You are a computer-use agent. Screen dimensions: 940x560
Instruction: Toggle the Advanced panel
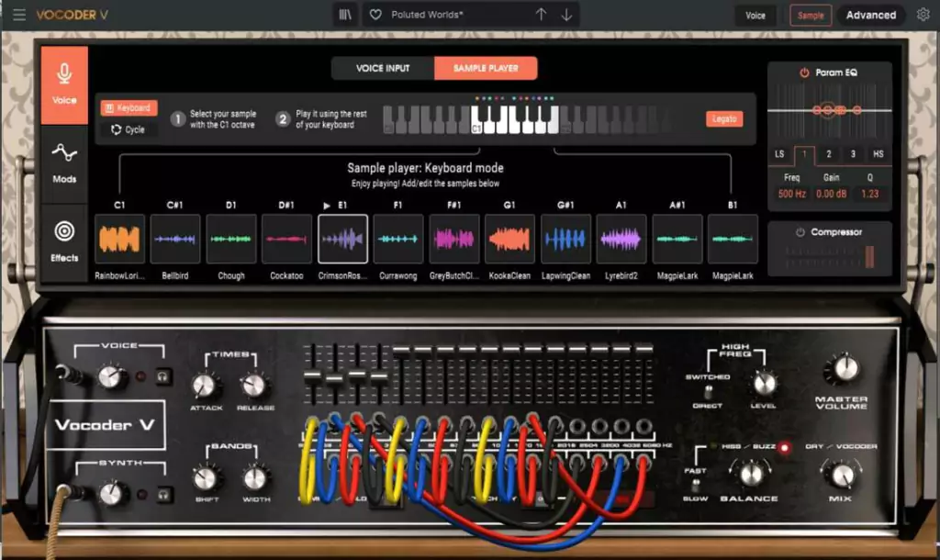(x=871, y=16)
